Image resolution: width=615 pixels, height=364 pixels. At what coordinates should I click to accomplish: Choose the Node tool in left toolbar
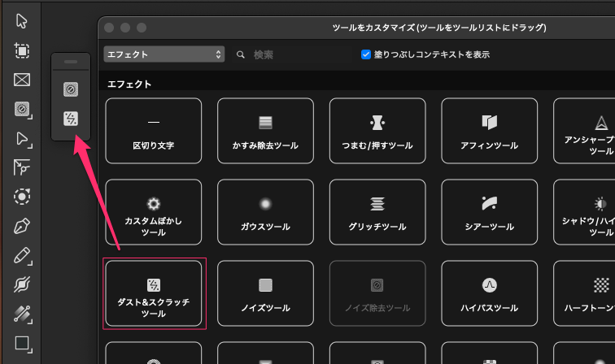22,138
